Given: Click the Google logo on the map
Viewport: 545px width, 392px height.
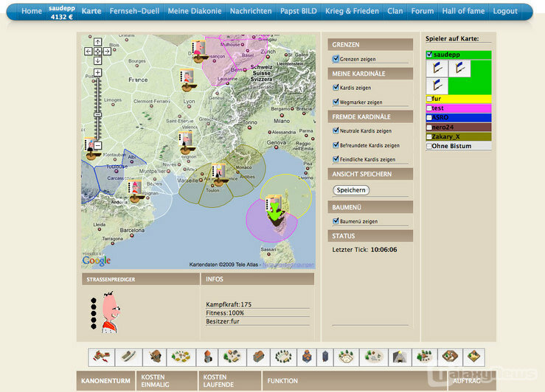Looking at the screenshot, I should click(97, 260).
